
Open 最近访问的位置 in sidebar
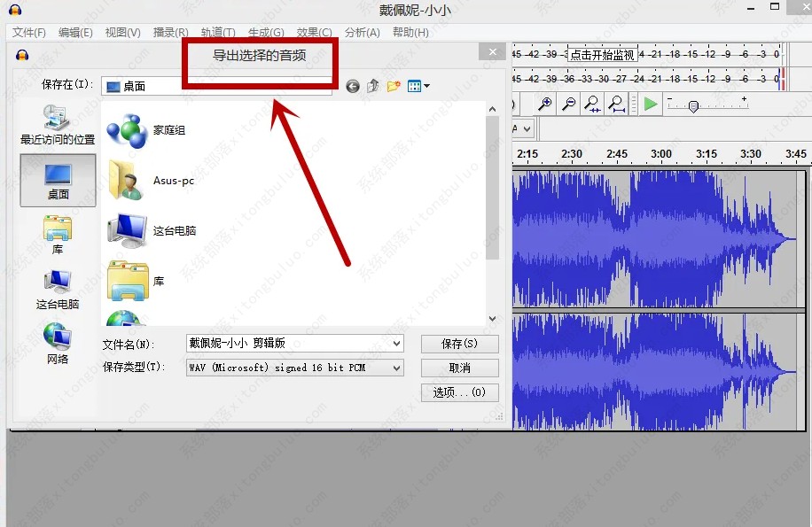pyautogui.click(x=58, y=124)
